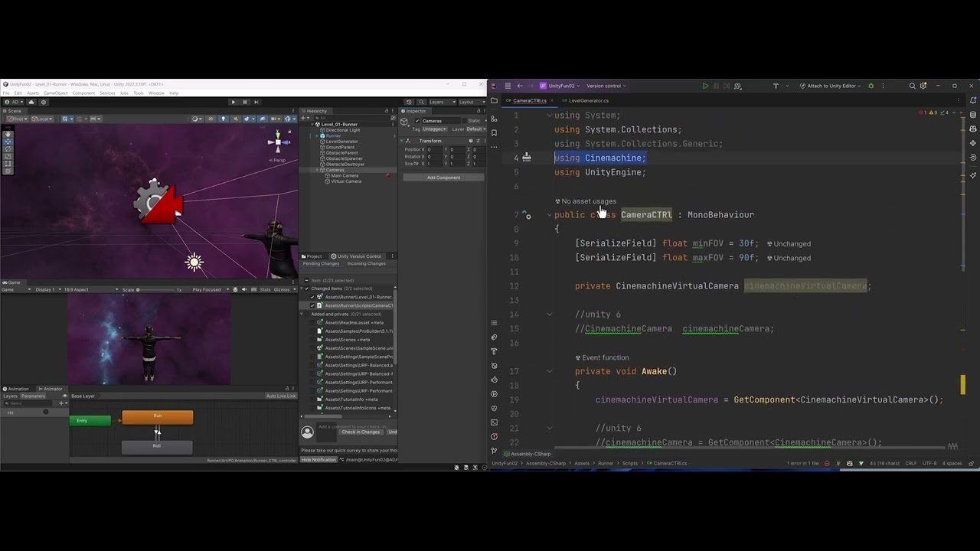
Task: Click Rider's search everywhere icon
Action: [x=912, y=86]
